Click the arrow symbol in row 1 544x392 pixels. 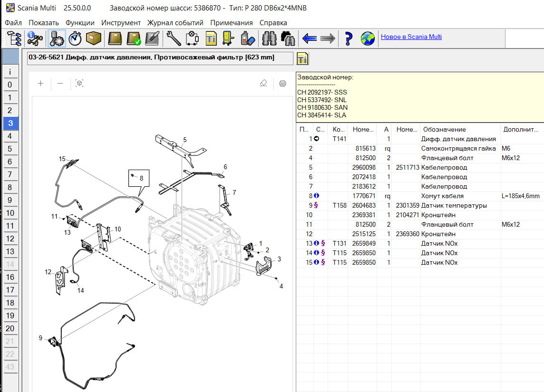(x=316, y=139)
